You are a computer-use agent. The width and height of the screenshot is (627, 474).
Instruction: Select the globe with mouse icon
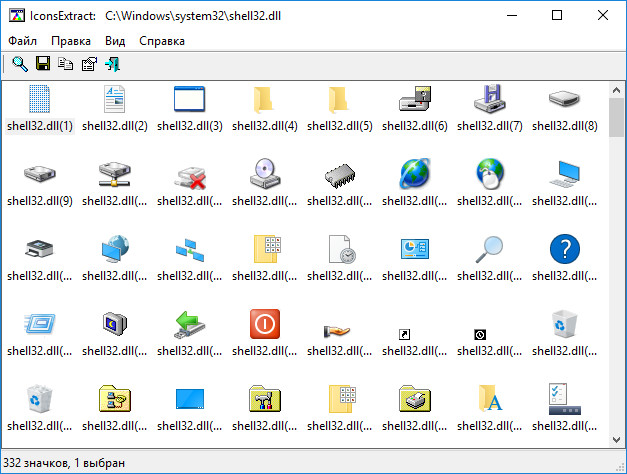(x=490, y=174)
